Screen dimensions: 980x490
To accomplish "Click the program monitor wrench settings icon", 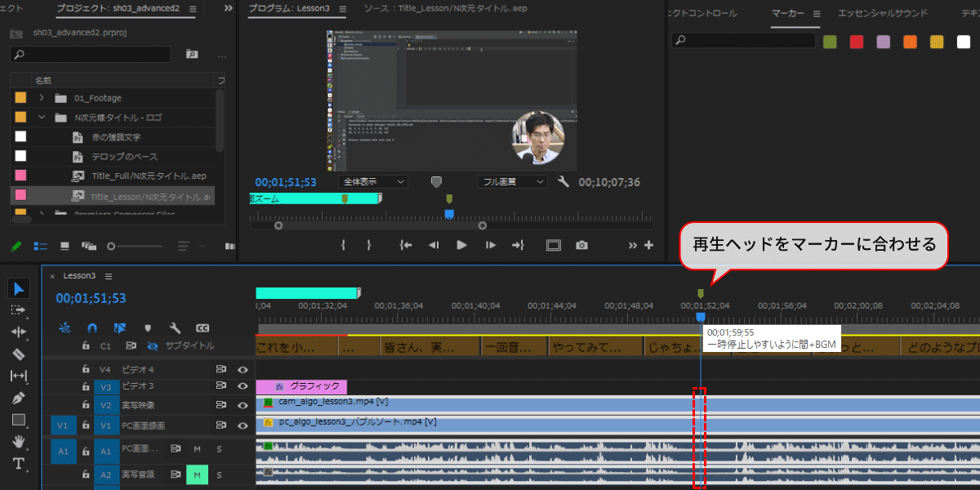I will point(563,181).
